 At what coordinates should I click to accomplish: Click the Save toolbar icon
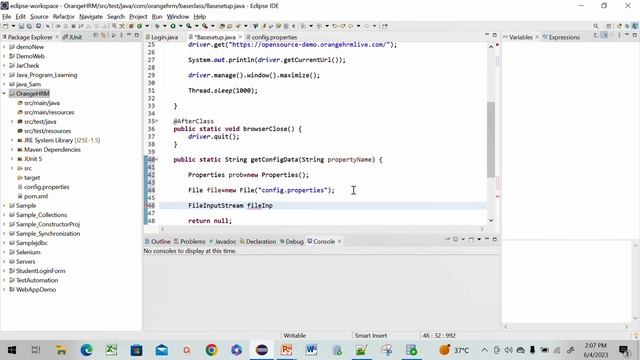[x=21, y=26]
